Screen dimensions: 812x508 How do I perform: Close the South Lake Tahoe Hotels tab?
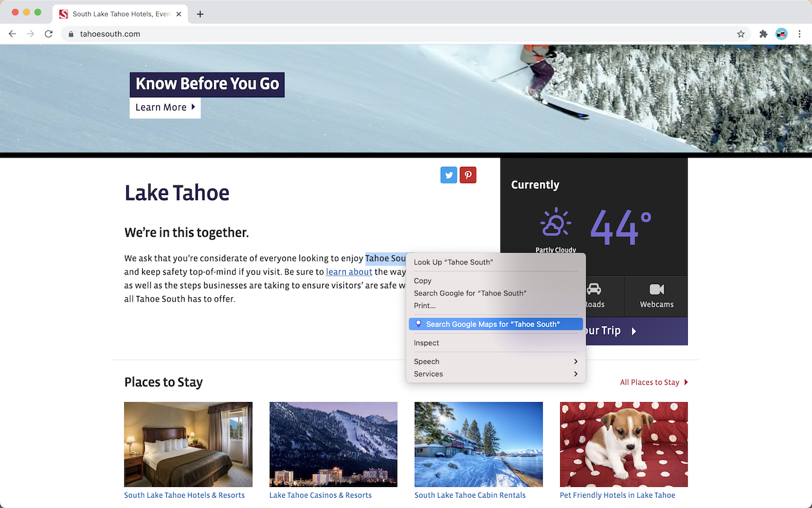(x=179, y=14)
